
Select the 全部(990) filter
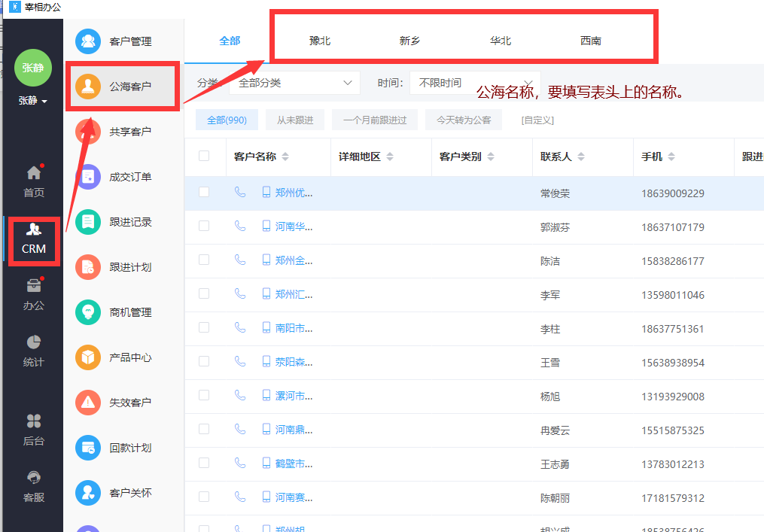[x=227, y=120]
